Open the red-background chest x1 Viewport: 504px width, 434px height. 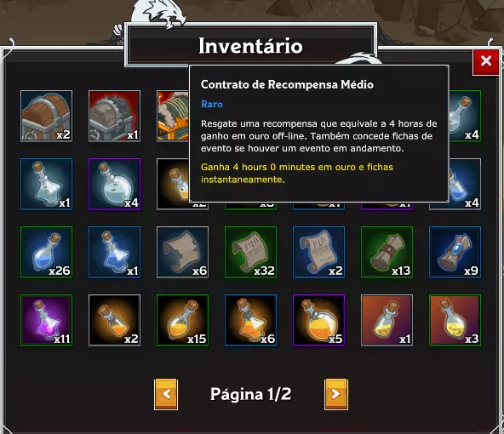(x=114, y=116)
